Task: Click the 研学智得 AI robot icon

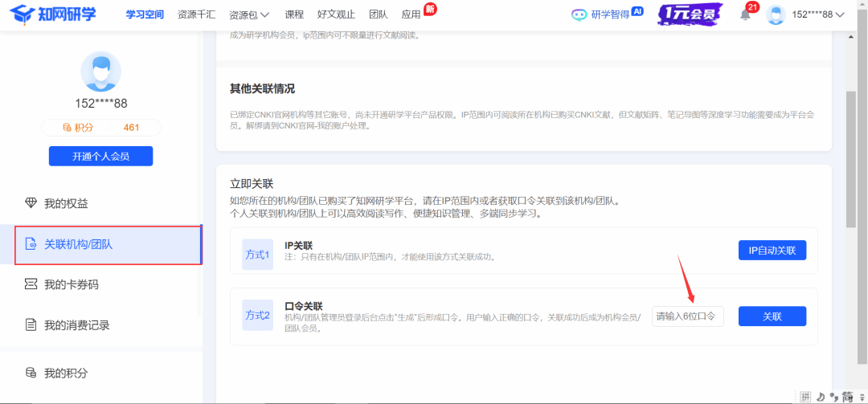Action: 579,14
